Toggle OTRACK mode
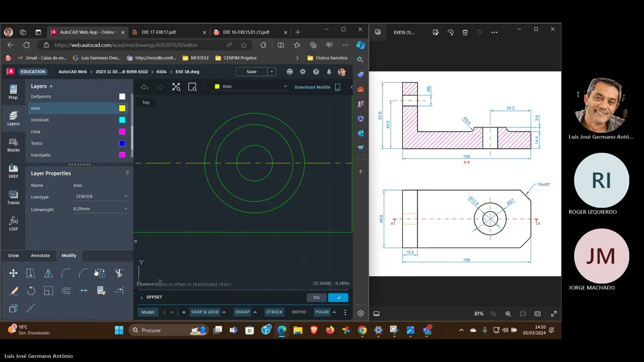The width and height of the screenshot is (644, 362). pyautogui.click(x=274, y=312)
